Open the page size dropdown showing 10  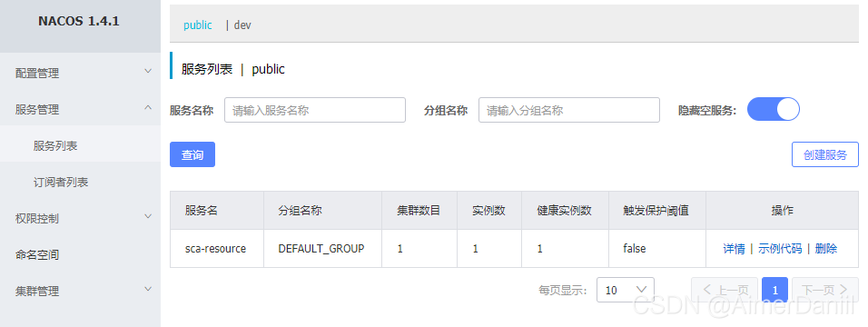pyautogui.click(x=626, y=290)
